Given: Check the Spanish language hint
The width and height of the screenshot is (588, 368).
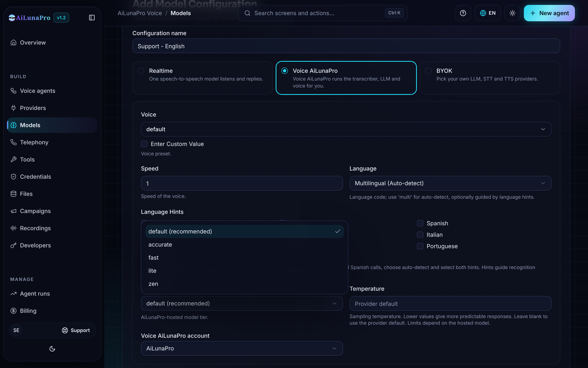Looking at the screenshot, I should (420, 223).
